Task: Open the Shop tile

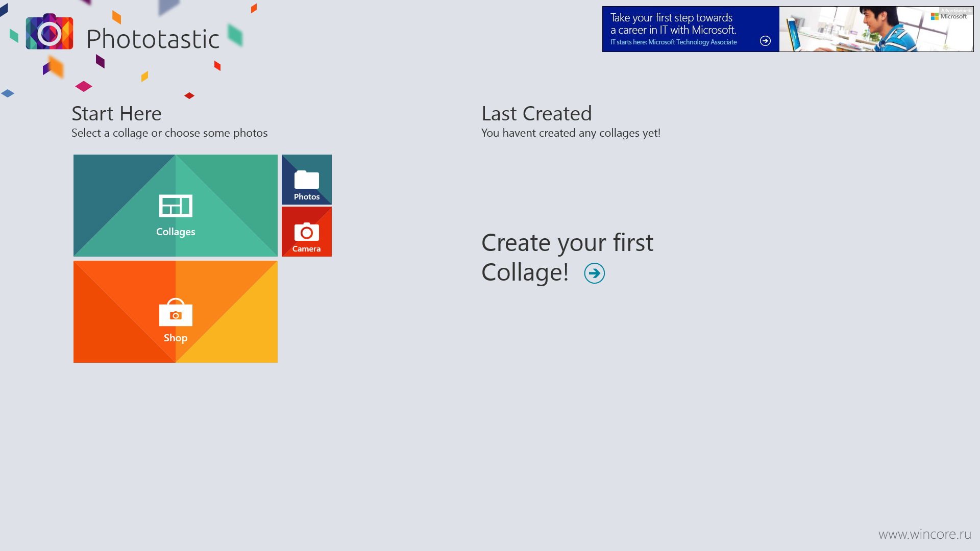Action: tap(176, 312)
